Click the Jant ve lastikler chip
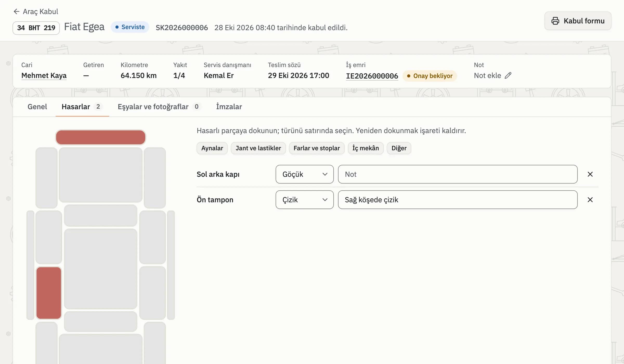624x364 pixels. pos(258,148)
